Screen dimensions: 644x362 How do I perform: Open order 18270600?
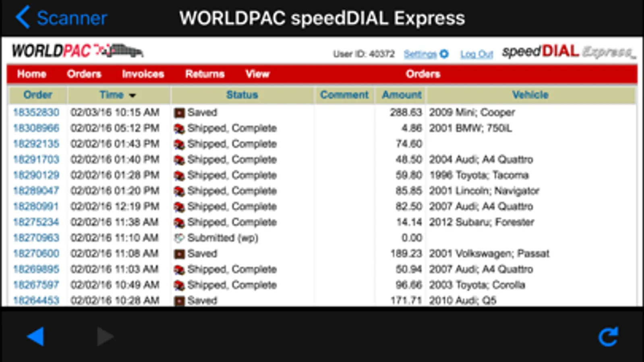(x=36, y=253)
